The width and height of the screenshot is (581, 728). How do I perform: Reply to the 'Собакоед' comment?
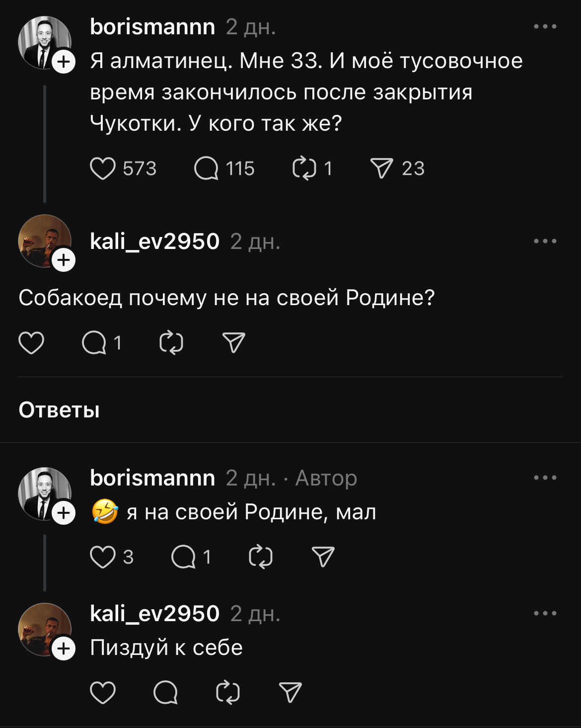click(x=94, y=343)
